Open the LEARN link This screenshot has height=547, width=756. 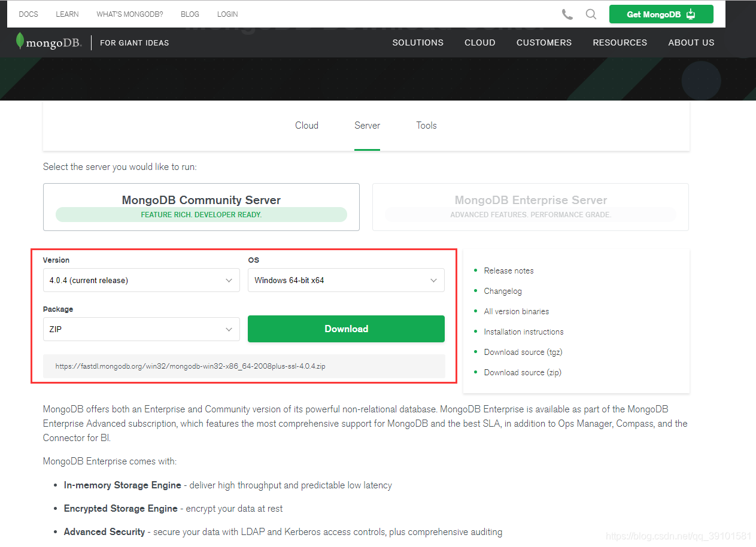(67, 14)
